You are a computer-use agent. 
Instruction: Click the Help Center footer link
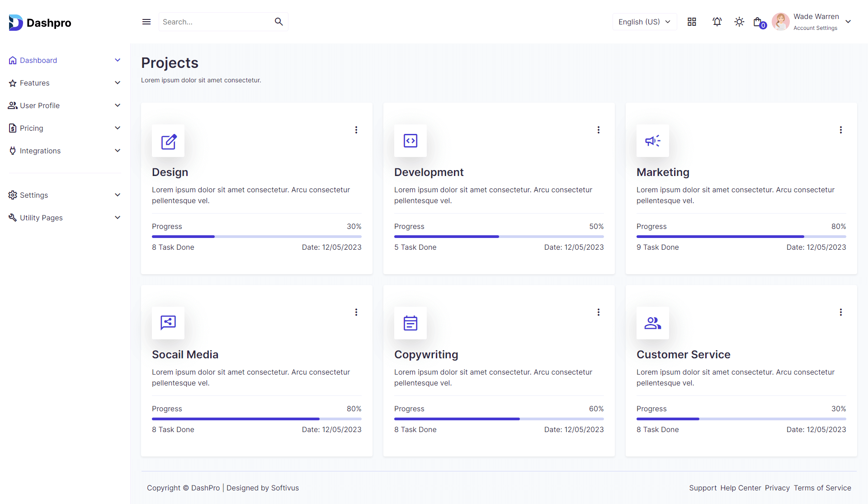pyautogui.click(x=741, y=488)
